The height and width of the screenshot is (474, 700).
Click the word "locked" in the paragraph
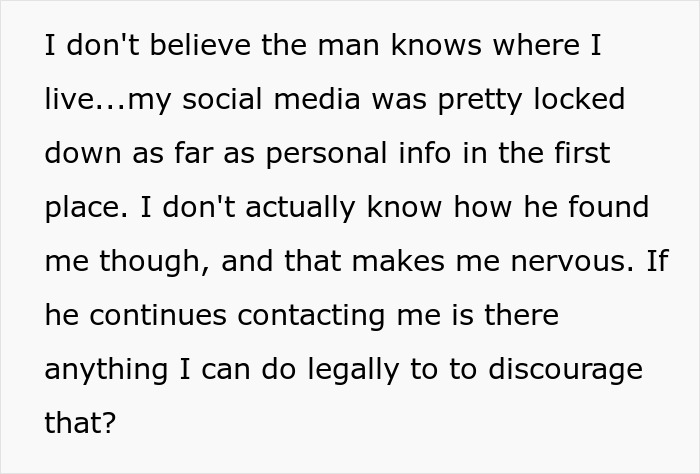pos(580,101)
